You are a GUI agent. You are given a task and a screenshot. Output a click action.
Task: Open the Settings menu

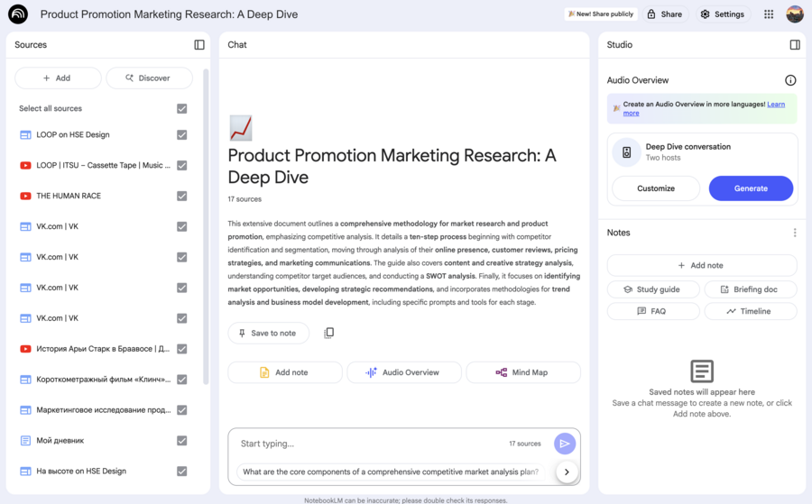(x=722, y=14)
